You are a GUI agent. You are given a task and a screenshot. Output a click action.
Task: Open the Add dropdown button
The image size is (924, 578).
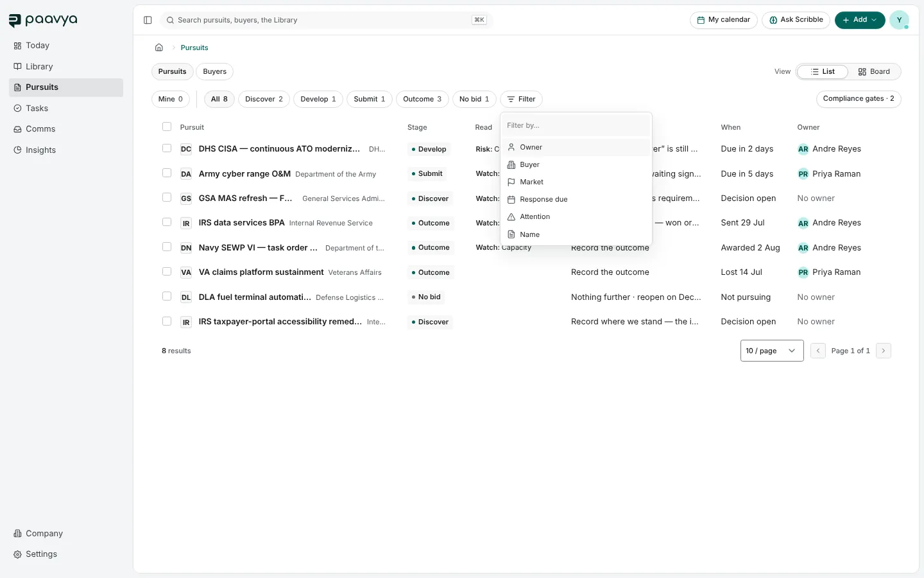(860, 20)
